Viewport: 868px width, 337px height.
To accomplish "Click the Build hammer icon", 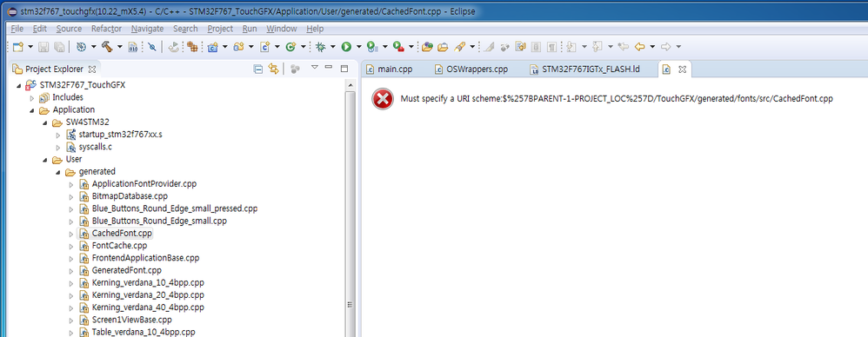I will tap(107, 47).
